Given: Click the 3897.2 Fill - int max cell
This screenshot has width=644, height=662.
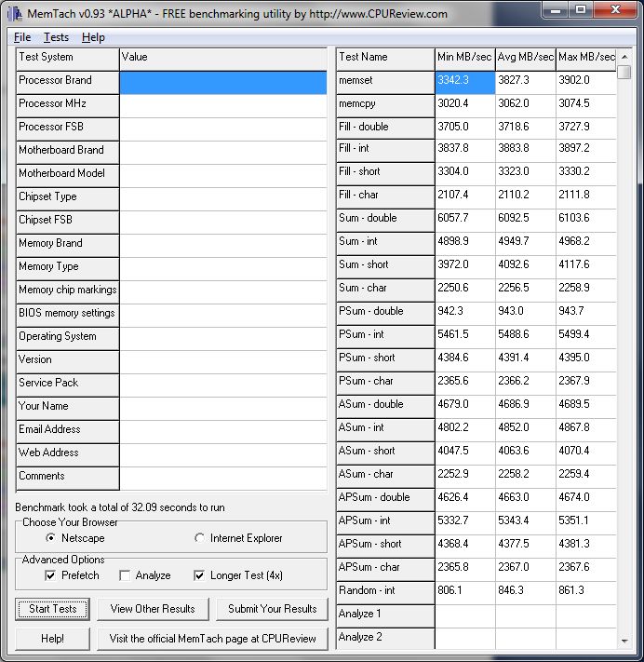Looking at the screenshot, I should coord(586,151).
